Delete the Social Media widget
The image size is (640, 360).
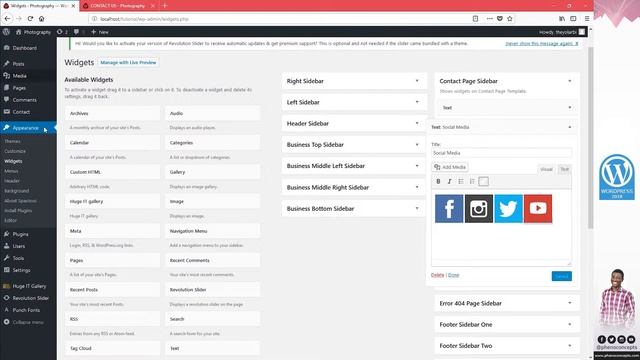[x=437, y=275]
